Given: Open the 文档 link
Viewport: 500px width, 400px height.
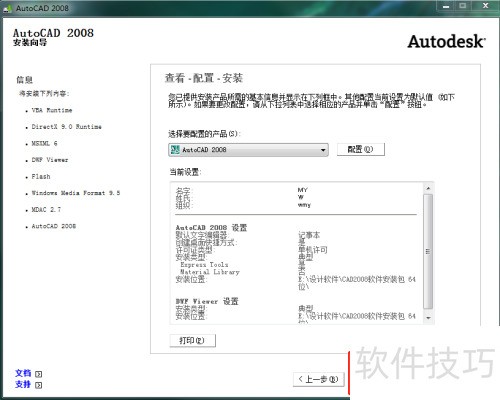Looking at the screenshot, I should (23, 373).
